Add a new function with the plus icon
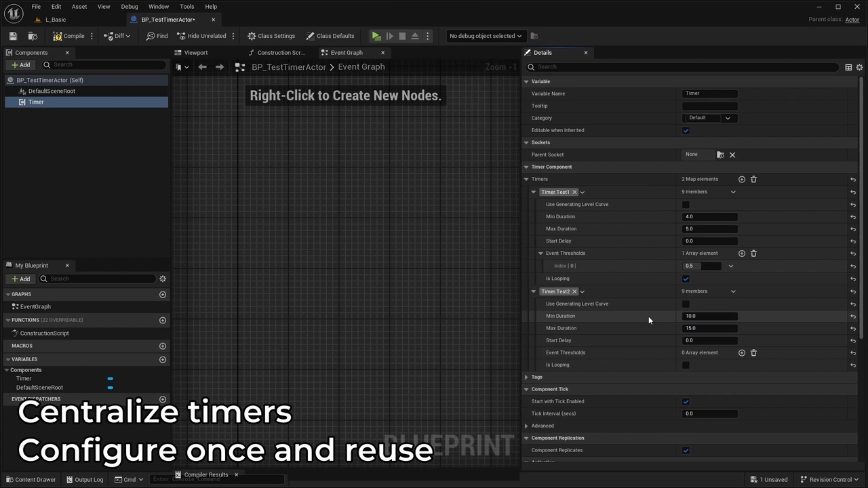 point(163,320)
